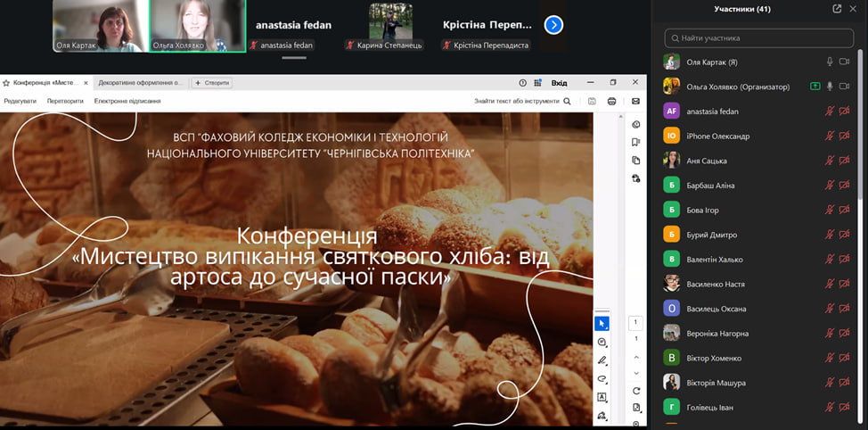Click the Створити new tab button
The image size is (868, 430).
pos(212,83)
